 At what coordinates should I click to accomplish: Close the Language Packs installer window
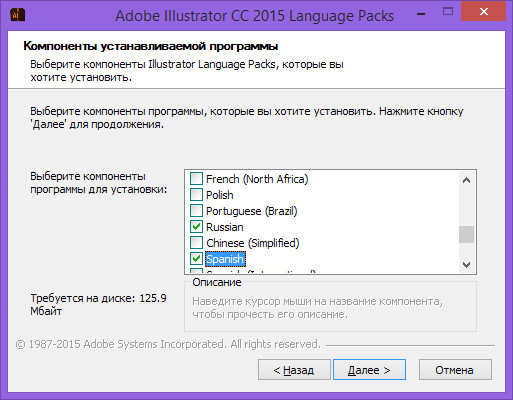[483, 12]
